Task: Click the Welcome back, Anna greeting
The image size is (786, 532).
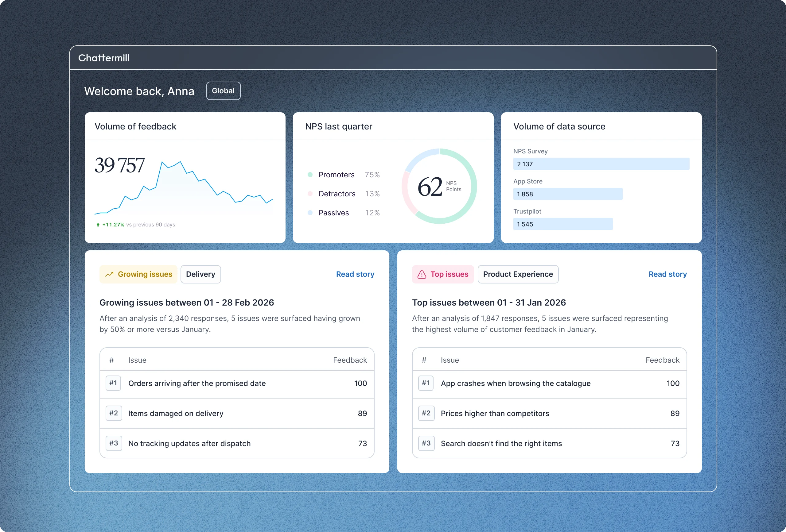Action: tap(139, 91)
